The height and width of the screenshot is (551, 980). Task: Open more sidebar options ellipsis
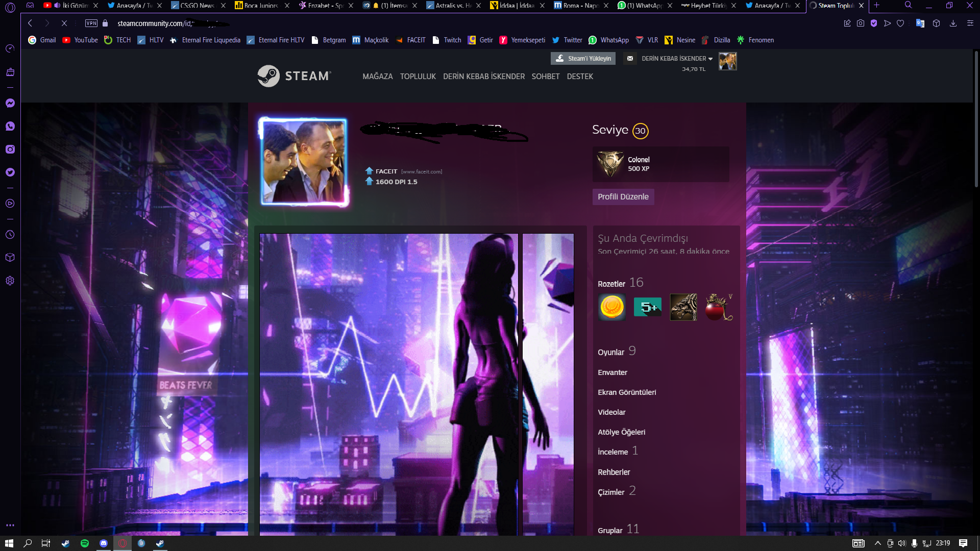pos(10,525)
